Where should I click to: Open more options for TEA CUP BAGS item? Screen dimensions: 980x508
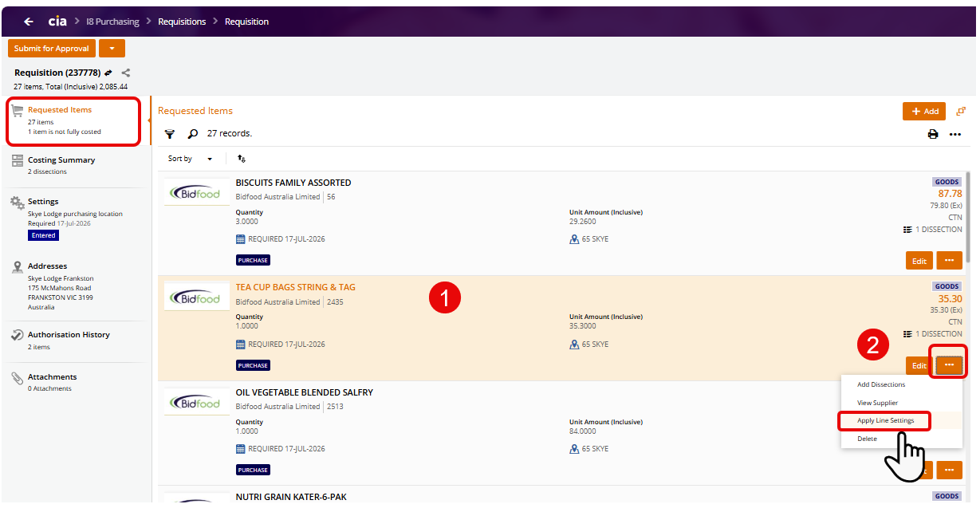949,364
